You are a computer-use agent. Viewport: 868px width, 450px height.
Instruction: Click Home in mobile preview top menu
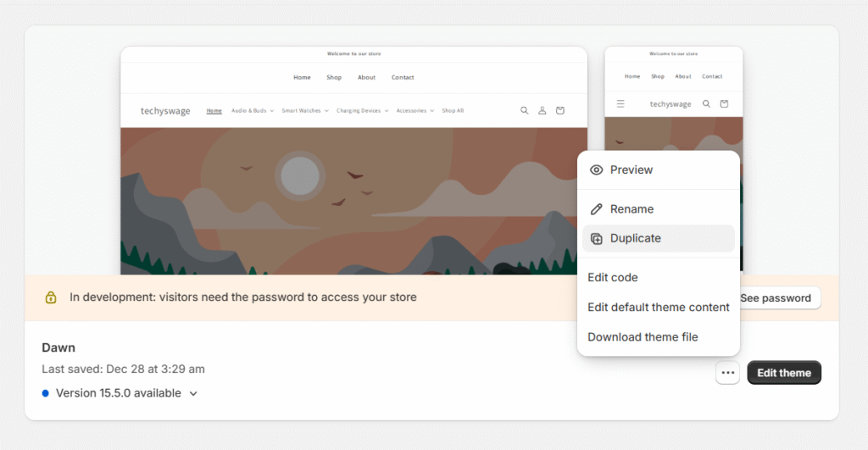[632, 76]
